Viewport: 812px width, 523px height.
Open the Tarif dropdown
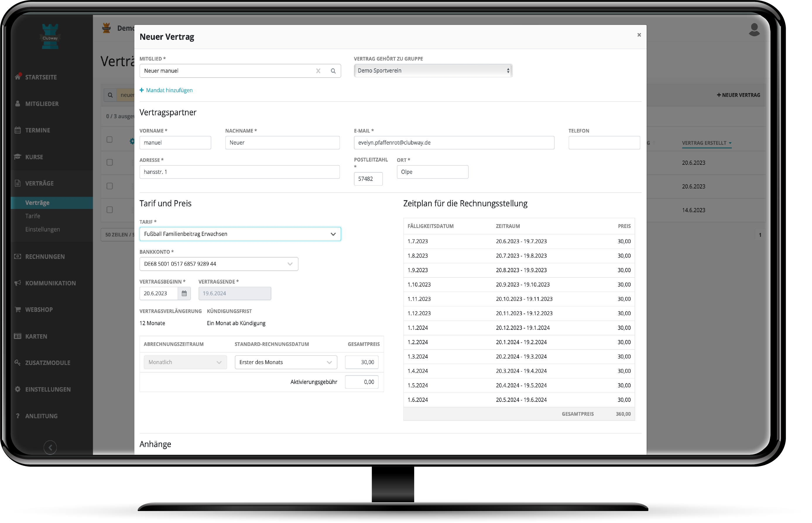pyautogui.click(x=240, y=234)
